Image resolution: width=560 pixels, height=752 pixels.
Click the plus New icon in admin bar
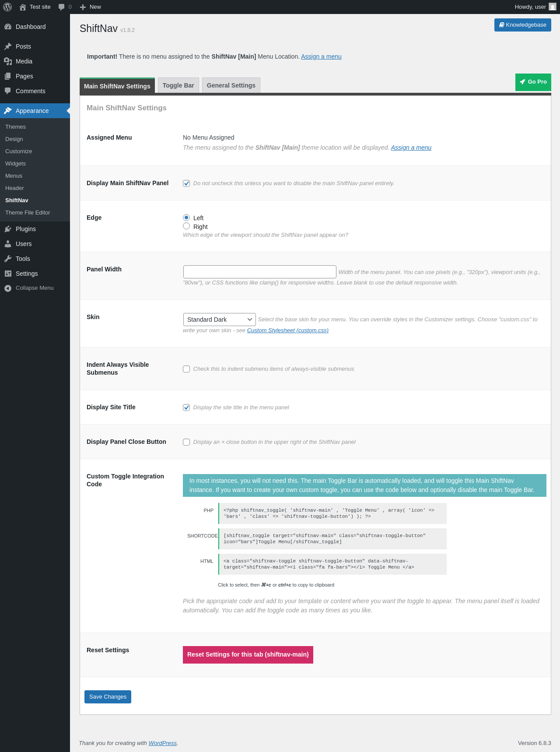pyautogui.click(x=83, y=7)
